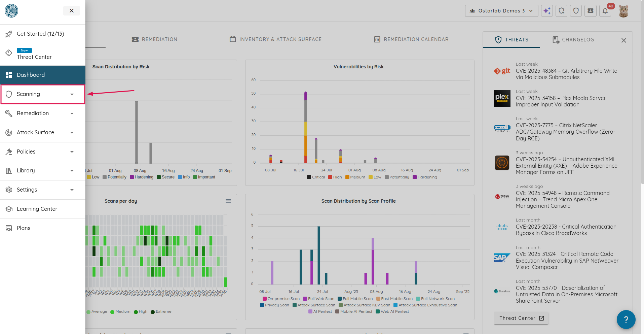The width and height of the screenshot is (644, 334).
Task: Click the shield icon in top toolbar
Action: click(576, 11)
